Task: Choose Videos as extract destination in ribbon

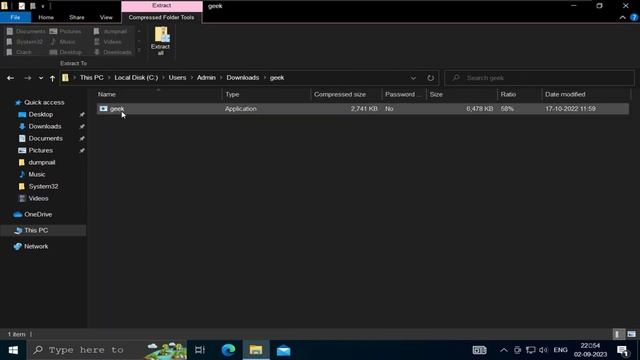Action: (x=107, y=42)
